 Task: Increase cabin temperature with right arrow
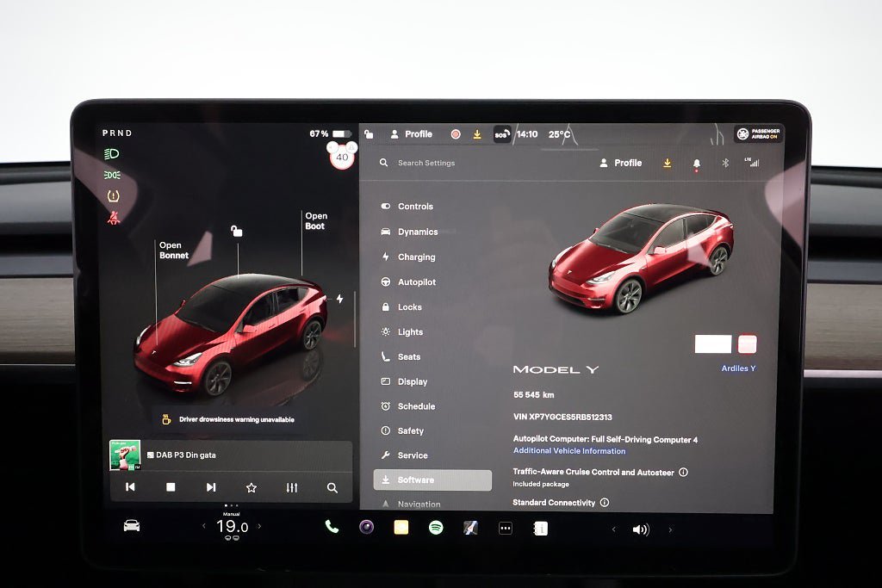(x=259, y=526)
